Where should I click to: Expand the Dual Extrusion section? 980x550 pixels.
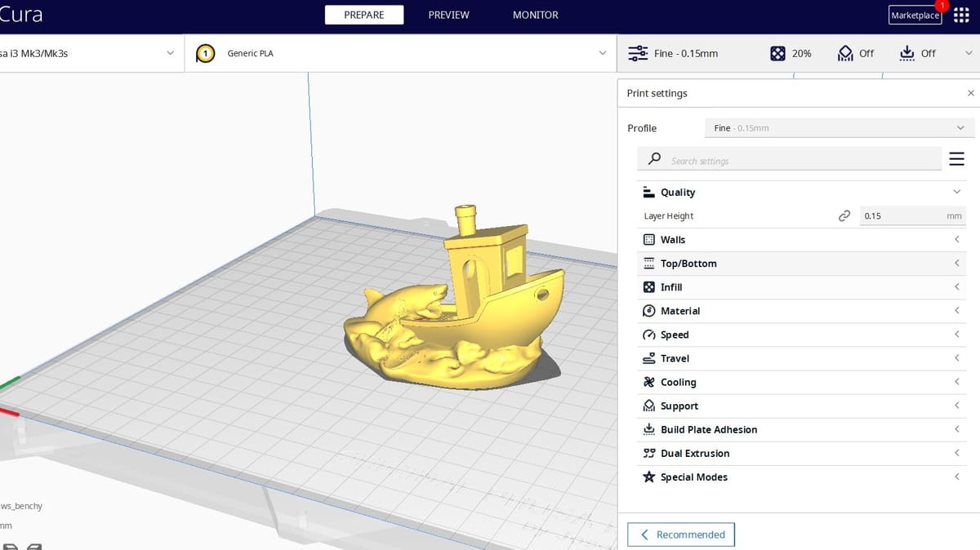[x=957, y=452]
